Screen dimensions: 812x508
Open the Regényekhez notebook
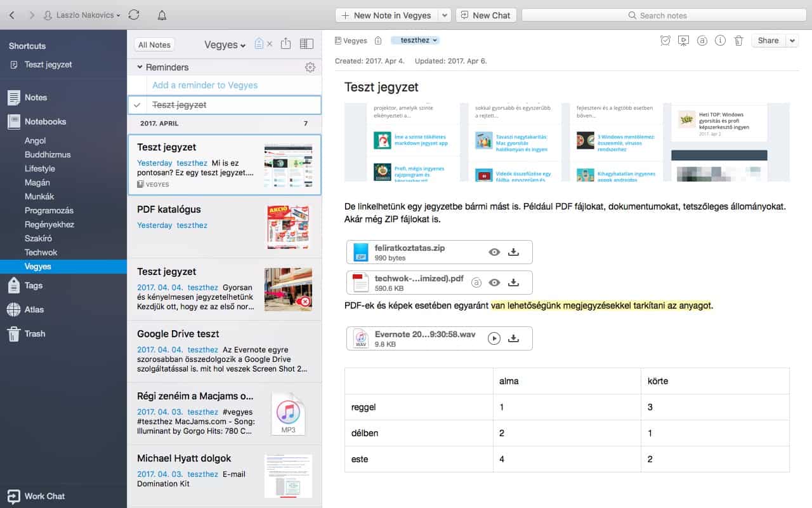tap(49, 224)
